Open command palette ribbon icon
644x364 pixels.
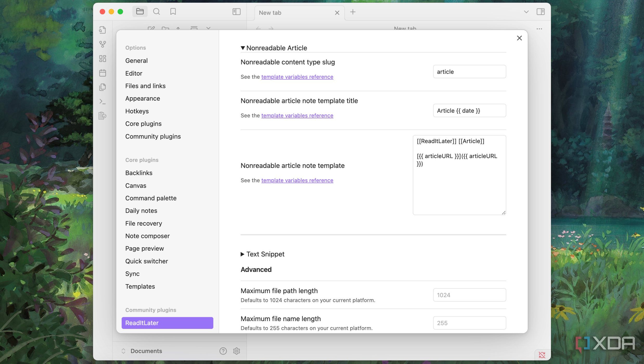pyautogui.click(x=102, y=101)
